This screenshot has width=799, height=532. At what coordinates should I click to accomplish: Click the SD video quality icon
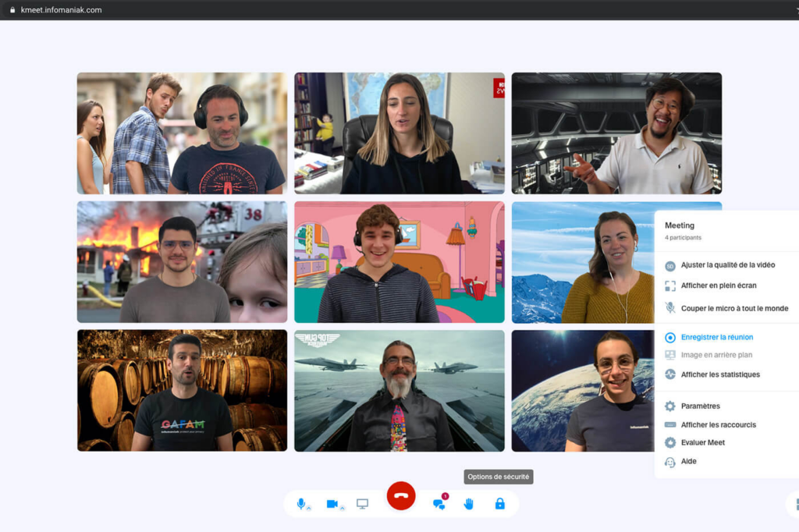pos(669,266)
